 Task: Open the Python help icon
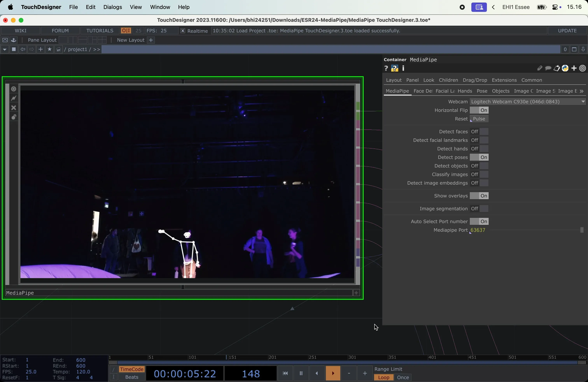click(395, 68)
